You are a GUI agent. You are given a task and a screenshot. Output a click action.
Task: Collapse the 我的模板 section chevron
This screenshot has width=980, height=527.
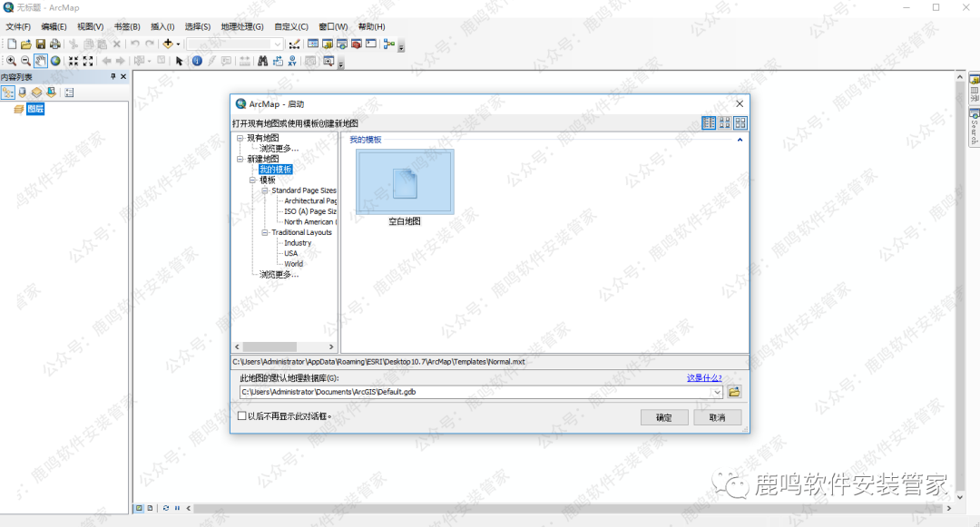click(x=740, y=140)
